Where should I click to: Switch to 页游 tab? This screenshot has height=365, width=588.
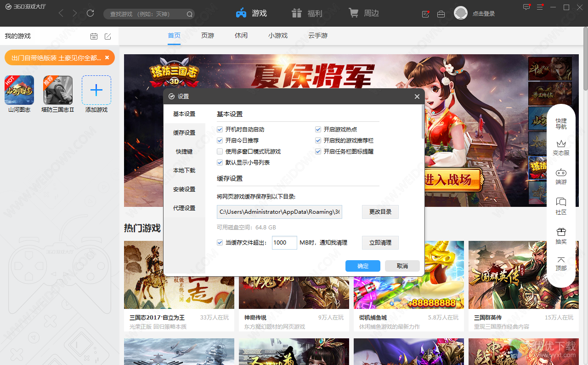(208, 35)
